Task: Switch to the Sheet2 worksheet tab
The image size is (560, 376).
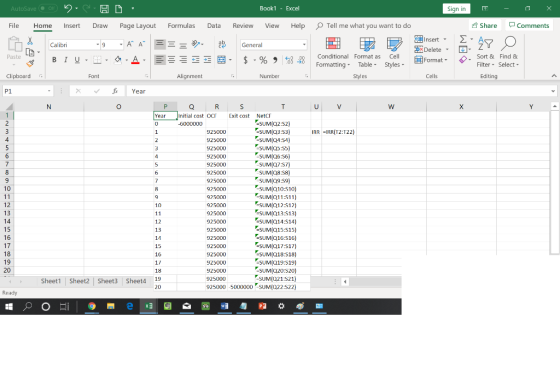Action: click(79, 281)
